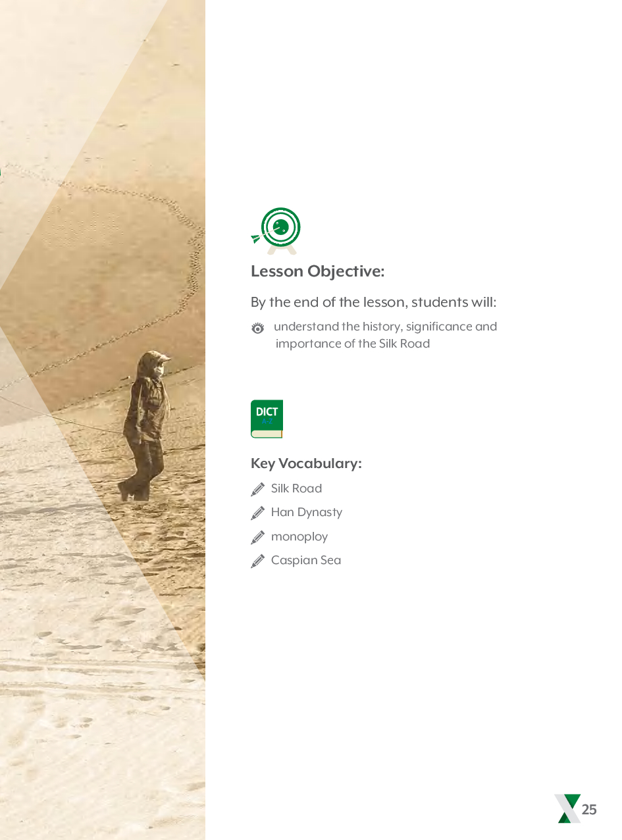Click the eye bullet icon beside objective

pos(258,328)
